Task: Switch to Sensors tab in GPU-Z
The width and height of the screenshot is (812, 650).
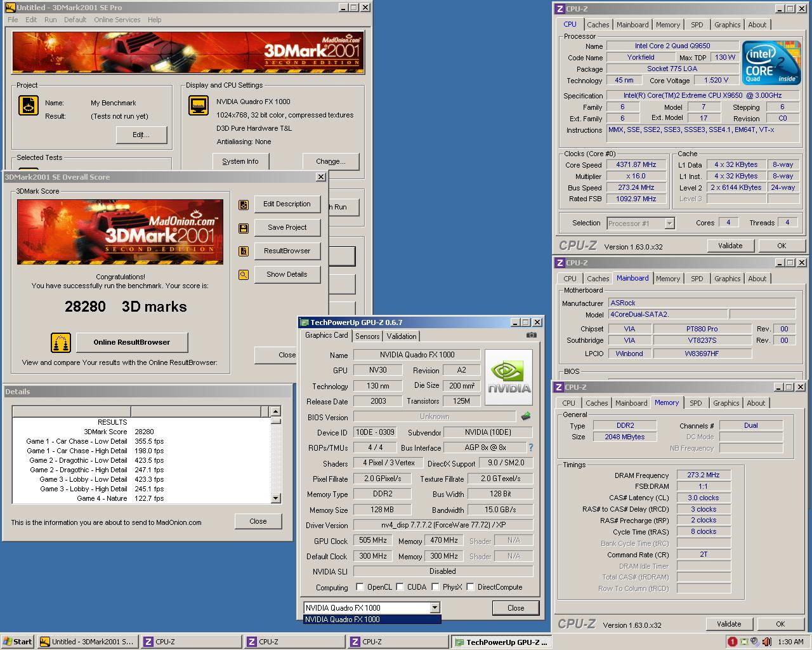Action: pos(367,336)
